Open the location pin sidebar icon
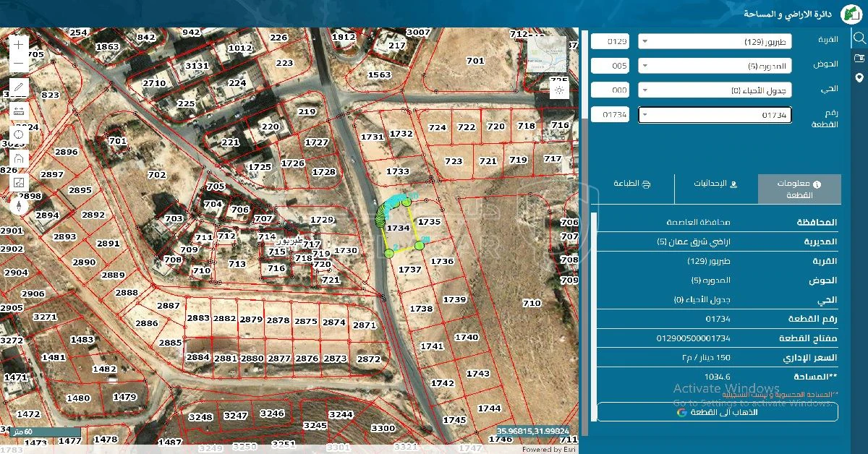Viewport: 868px width, 454px height. point(859,77)
